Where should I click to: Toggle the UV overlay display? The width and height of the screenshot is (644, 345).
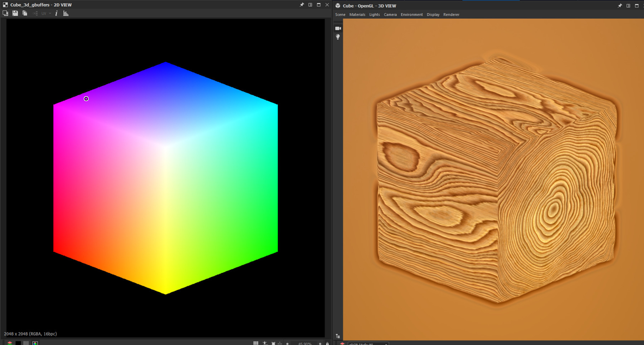point(43,13)
